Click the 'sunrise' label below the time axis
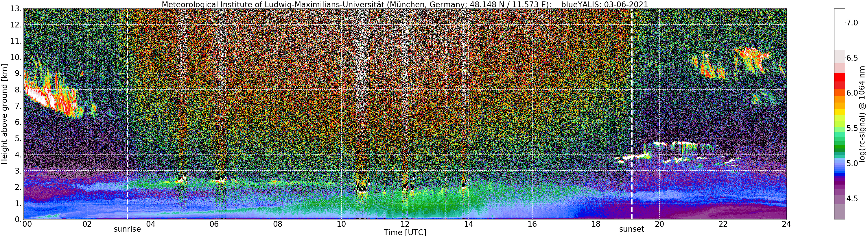Screen dimensions: 868x238 coord(127,229)
